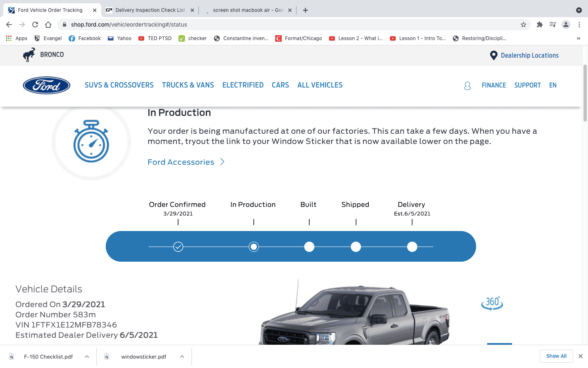The image size is (588, 368).
Task: Expand the windowsticker.pdf download chevron
Action: tap(182, 356)
